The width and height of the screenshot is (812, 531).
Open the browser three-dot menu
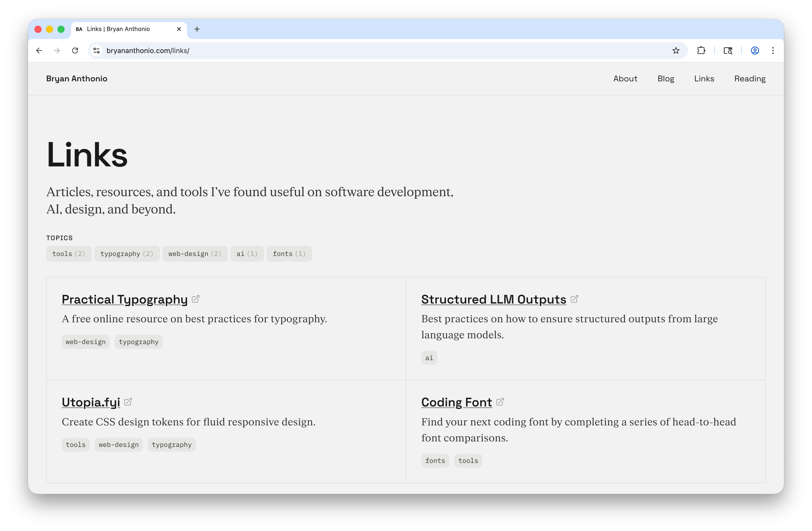[773, 51]
